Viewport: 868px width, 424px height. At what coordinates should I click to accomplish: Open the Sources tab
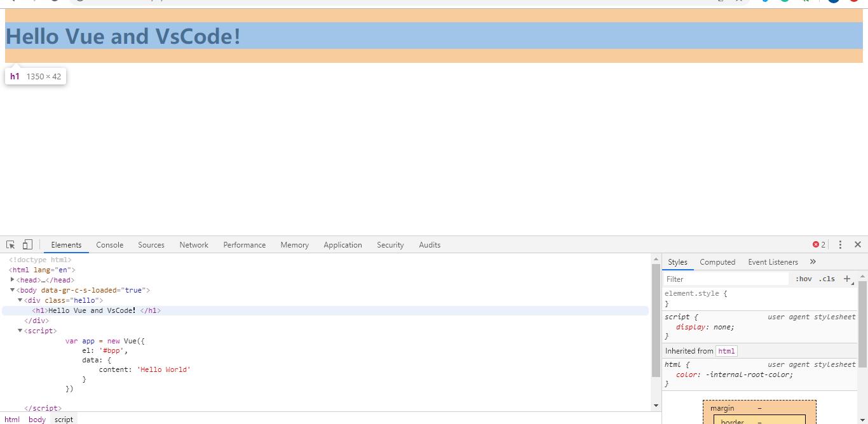tap(151, 245)
